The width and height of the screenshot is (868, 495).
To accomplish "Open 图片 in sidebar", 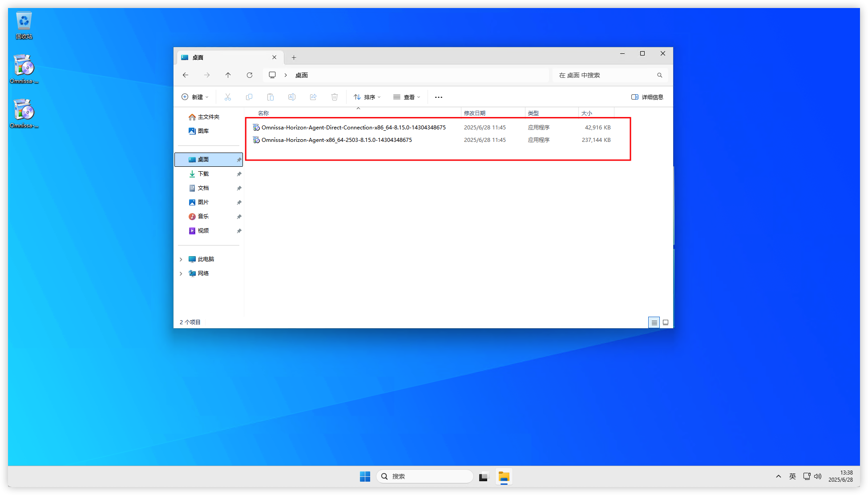I will tap(209, 202).
